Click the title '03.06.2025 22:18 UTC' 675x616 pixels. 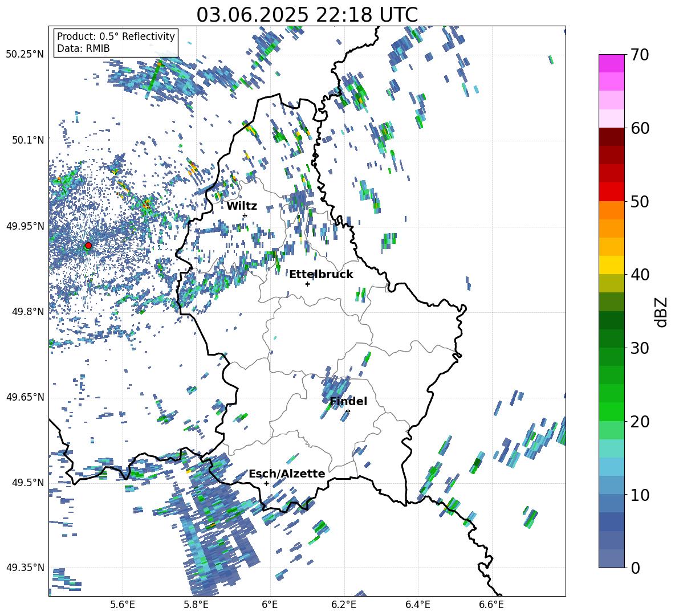(x=307, y=15)
